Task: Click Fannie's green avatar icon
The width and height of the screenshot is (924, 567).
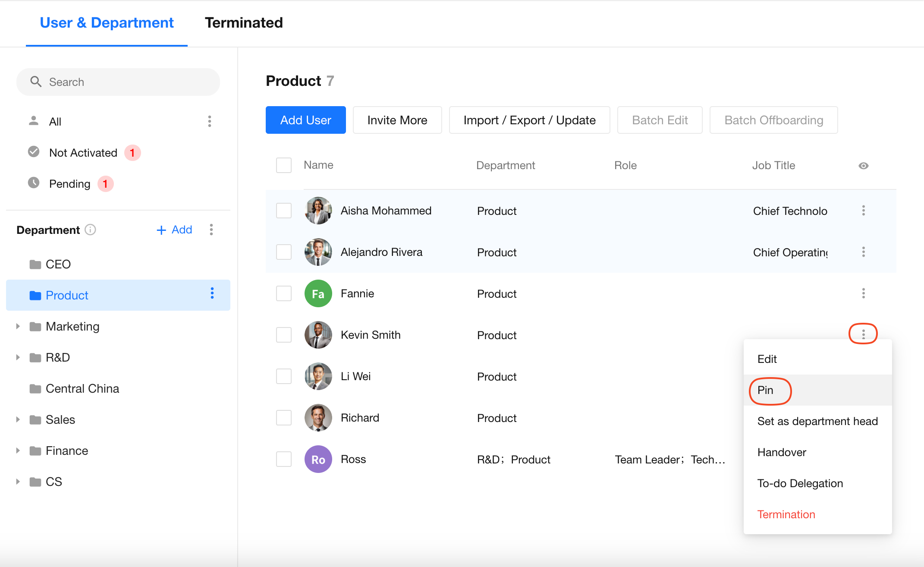Action: point(318,293)
